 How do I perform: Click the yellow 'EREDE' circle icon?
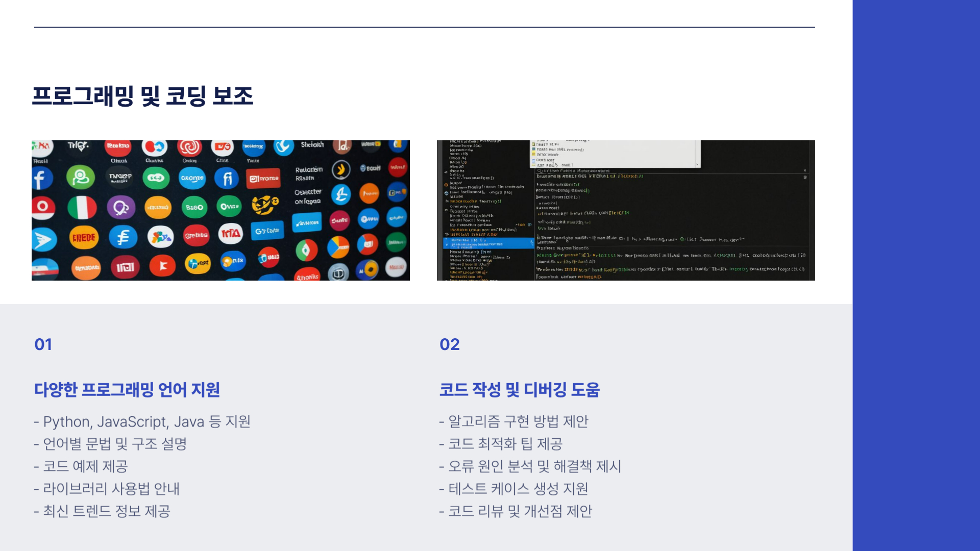point(84,238)
